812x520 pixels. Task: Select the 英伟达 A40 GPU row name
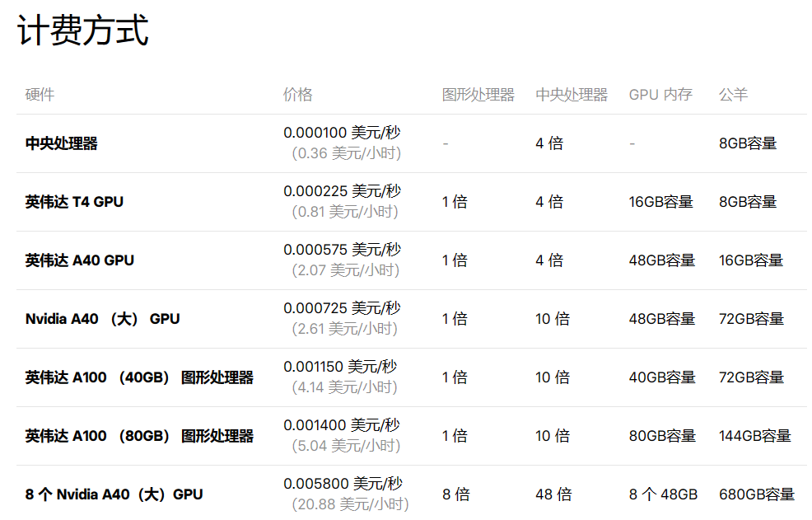click(80, 260)
